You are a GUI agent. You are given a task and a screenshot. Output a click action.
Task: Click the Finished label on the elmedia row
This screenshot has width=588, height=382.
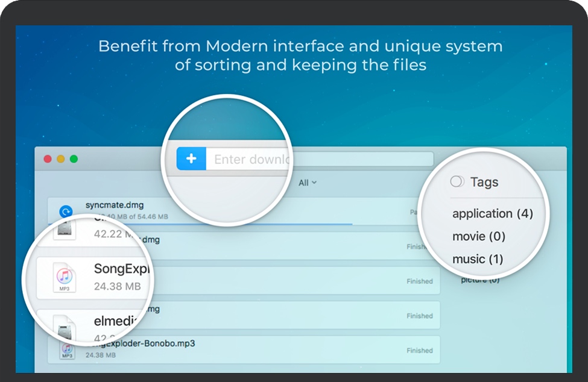click(x=420, y=315)
